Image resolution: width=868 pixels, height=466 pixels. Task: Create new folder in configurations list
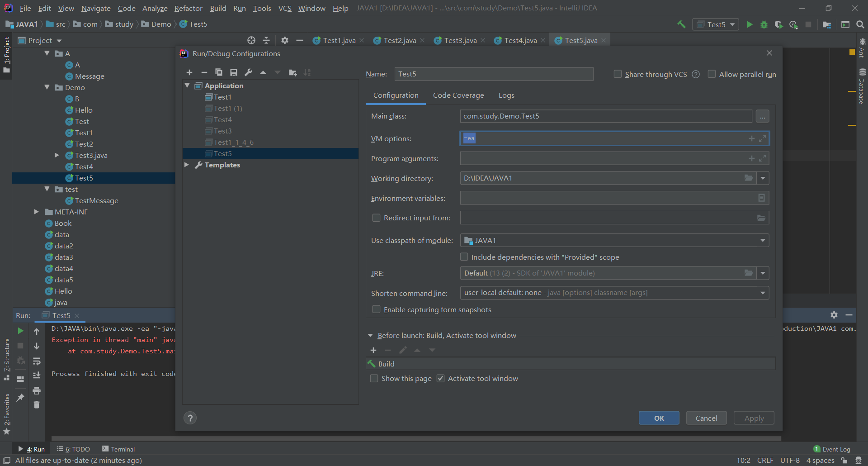click(x=293, y=72)
